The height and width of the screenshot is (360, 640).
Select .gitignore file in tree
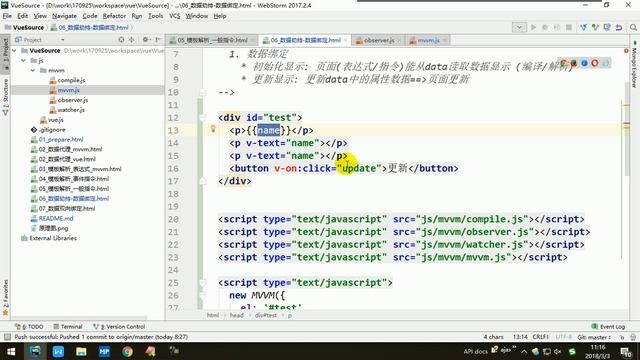[x=48, y=129]
